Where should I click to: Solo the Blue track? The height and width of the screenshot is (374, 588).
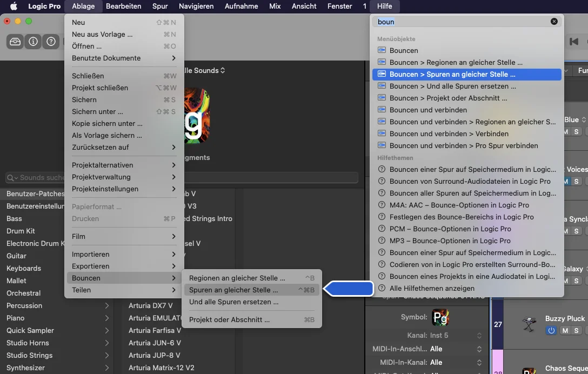[x=576, y=132]
